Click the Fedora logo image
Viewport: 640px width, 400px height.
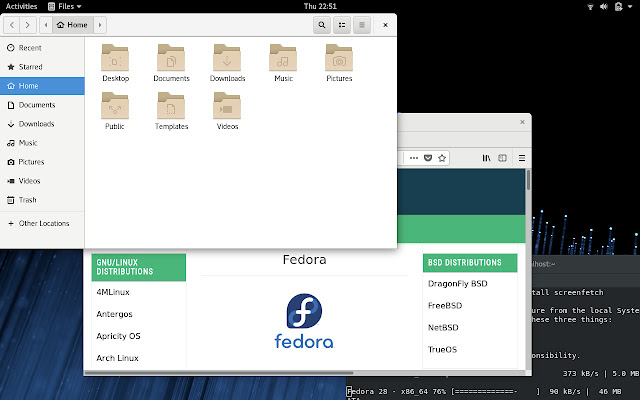pos(304,321)
